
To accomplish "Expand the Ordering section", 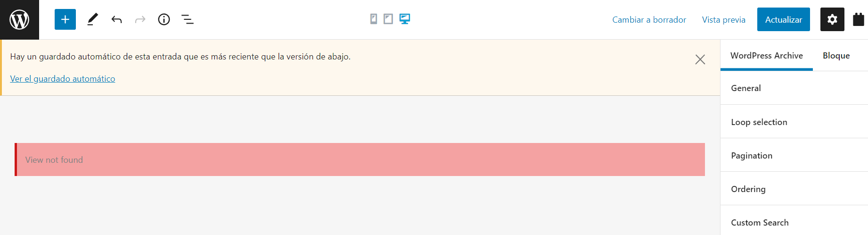I will (794, 189).
